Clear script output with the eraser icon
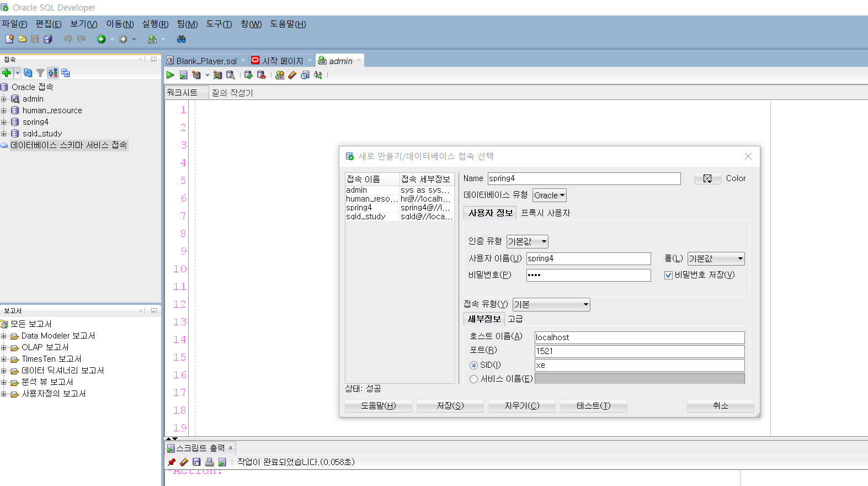Viewport: 868px width, 486px height. [x=184, y=462]
